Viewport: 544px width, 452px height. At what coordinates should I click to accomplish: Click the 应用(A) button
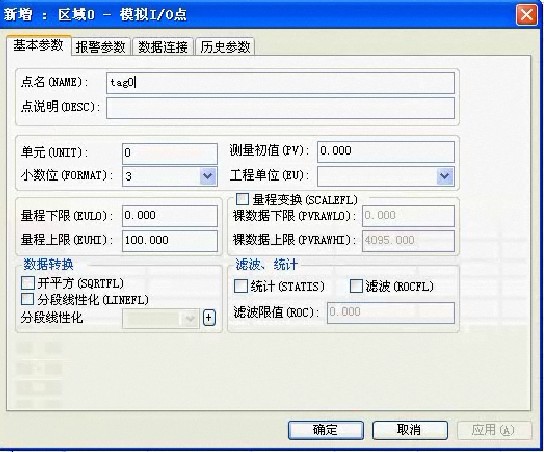coord(494,430)
